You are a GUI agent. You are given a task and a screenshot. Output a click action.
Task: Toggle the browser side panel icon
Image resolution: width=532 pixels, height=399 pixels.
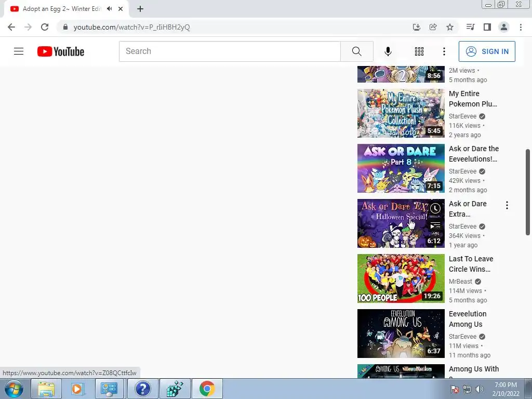click(x=487, y=27)
